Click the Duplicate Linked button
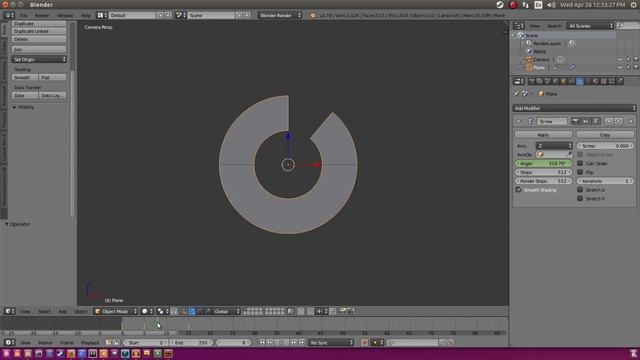Viewport: 640px width, 360px height. 39,31
